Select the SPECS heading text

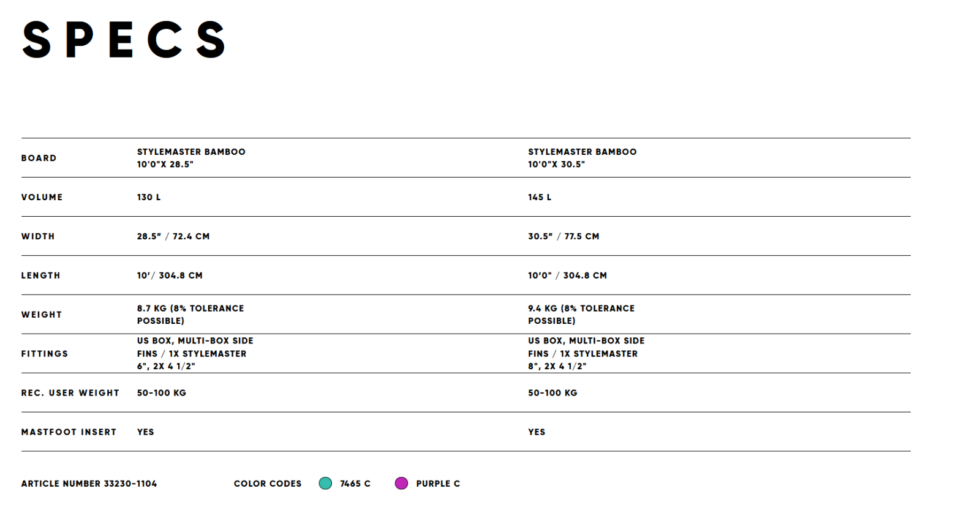tap(124, 40)
